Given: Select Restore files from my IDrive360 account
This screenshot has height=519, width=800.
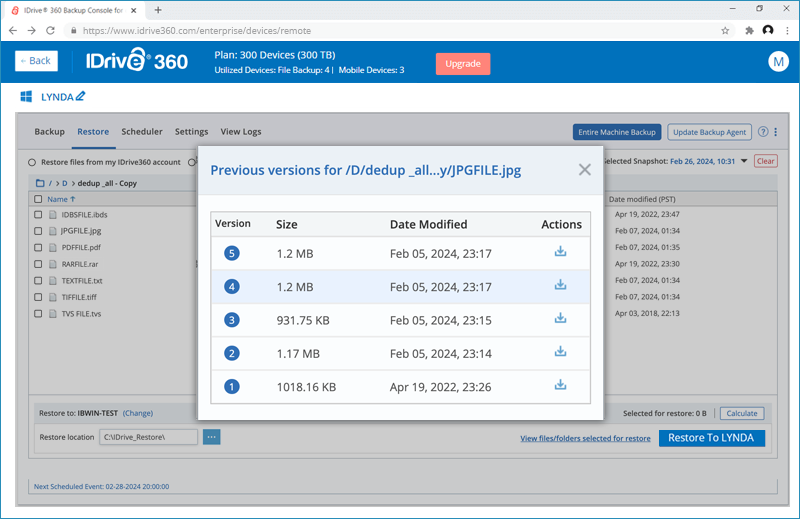Looking at the screenshot, I should [32, 162].
